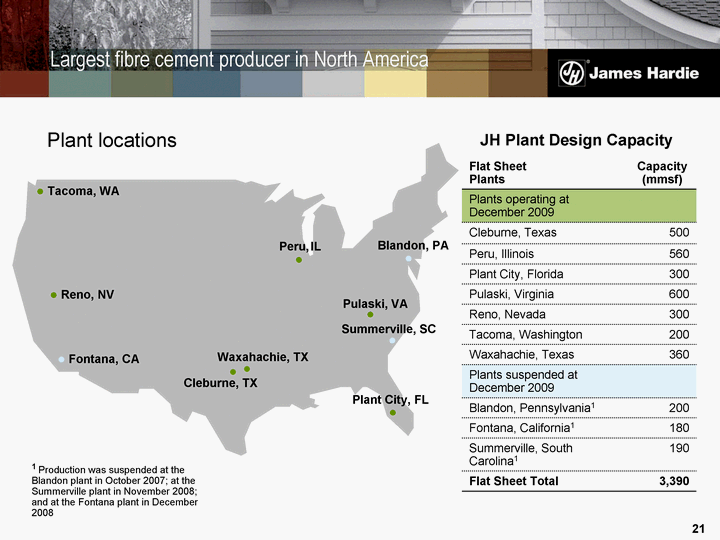Click the 'JH Plant Design Capacity' title

576,140
